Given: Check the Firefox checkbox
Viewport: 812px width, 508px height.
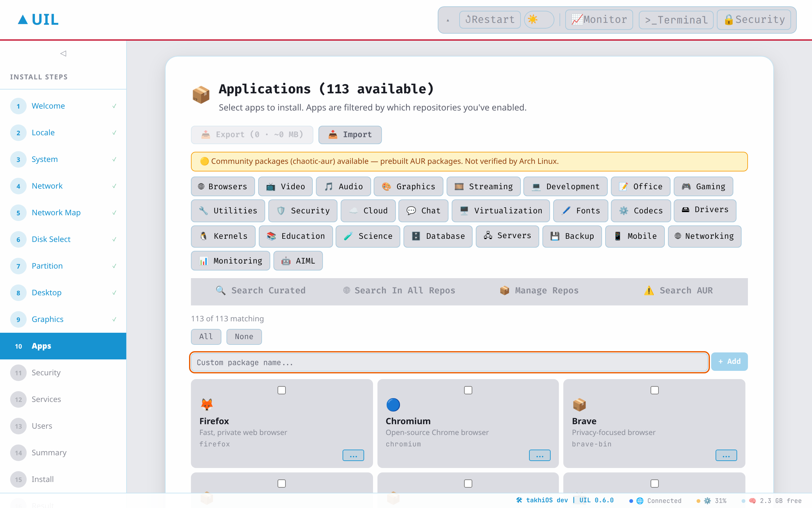Looking at the screenshot, I should 282,390.
